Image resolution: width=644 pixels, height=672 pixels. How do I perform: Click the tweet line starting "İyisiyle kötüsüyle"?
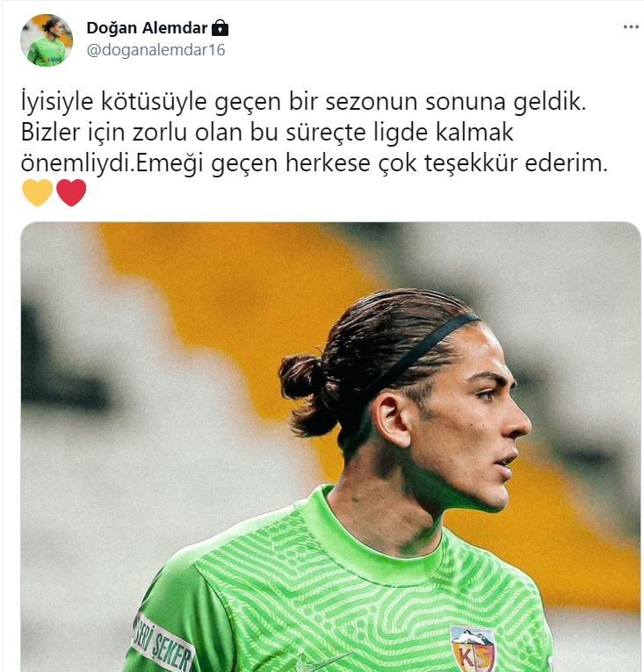(304, 103)
